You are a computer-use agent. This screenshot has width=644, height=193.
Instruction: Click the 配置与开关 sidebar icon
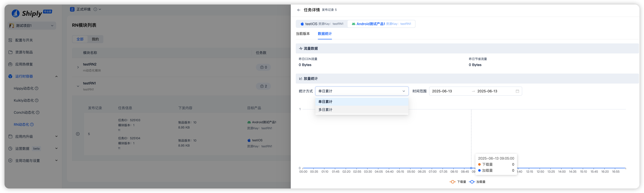(x=10, y=40)
